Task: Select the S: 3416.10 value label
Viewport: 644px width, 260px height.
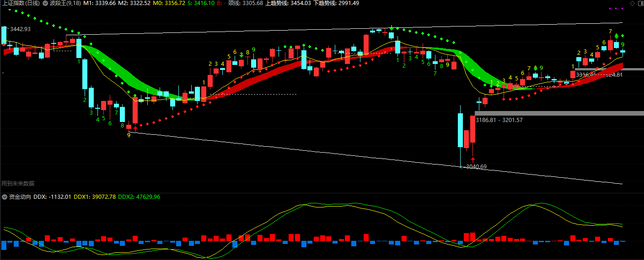Action: click(201, 3)
